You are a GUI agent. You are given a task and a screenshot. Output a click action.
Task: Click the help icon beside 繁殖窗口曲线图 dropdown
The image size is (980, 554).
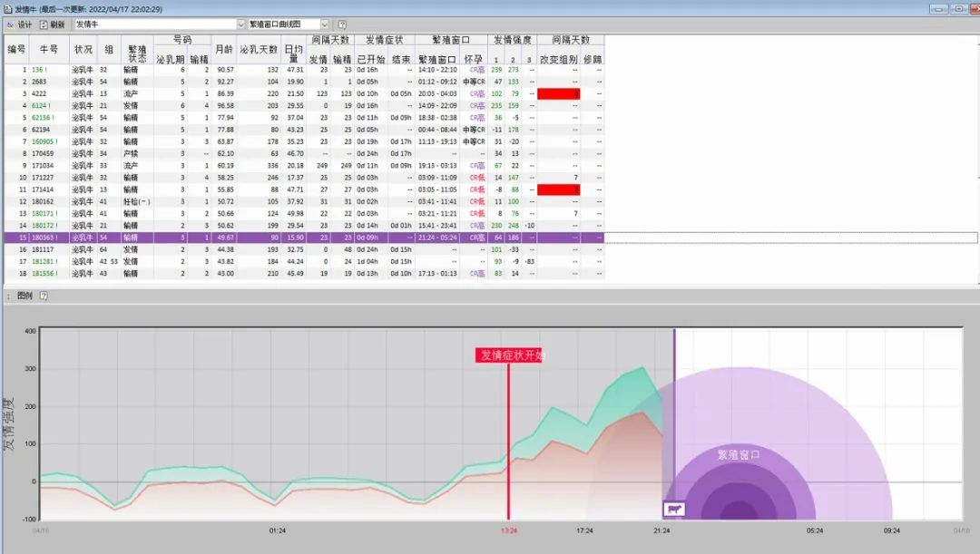pyautogui.click(x=342, y=24)
